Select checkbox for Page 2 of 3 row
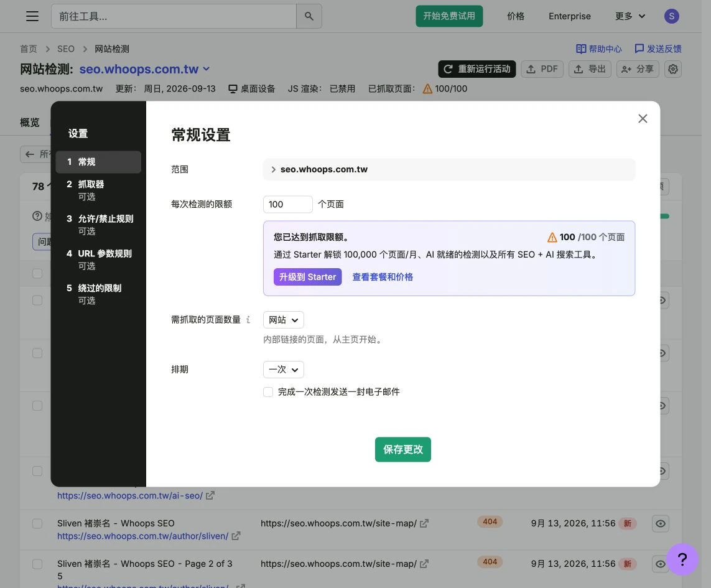711x588 pixels. pos(37,564)
